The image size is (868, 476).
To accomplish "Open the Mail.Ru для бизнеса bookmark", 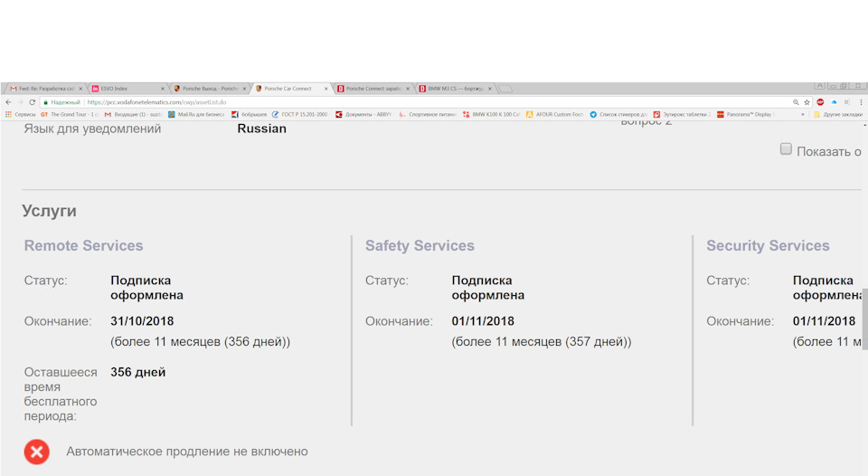I will [x=196, y=115].
